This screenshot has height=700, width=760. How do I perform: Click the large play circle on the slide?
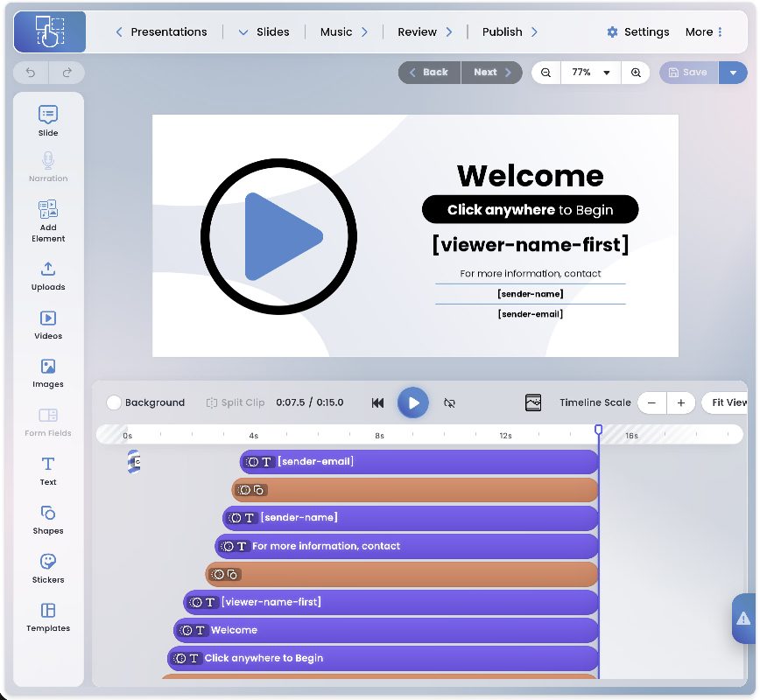[278, 236]
